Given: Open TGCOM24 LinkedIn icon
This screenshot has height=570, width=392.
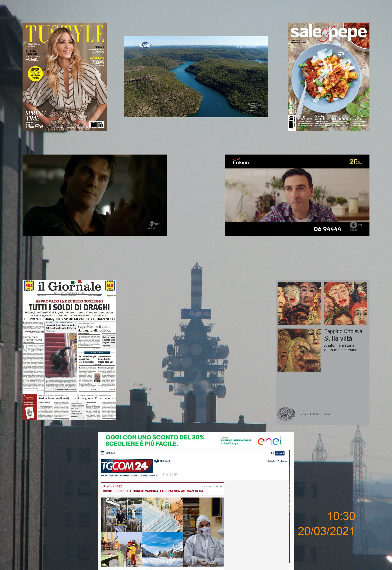Looking at the screenshot, I should click(x=176, y=474).
